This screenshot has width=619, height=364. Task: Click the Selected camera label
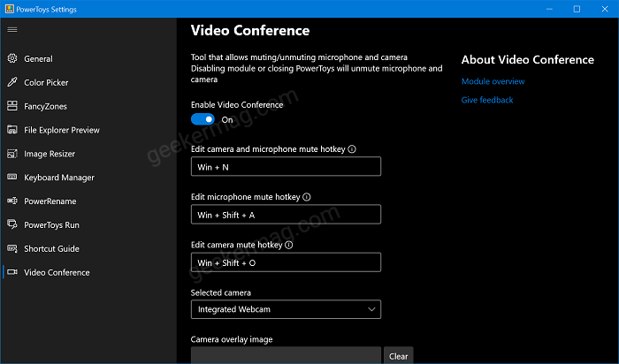click(221, 292)
